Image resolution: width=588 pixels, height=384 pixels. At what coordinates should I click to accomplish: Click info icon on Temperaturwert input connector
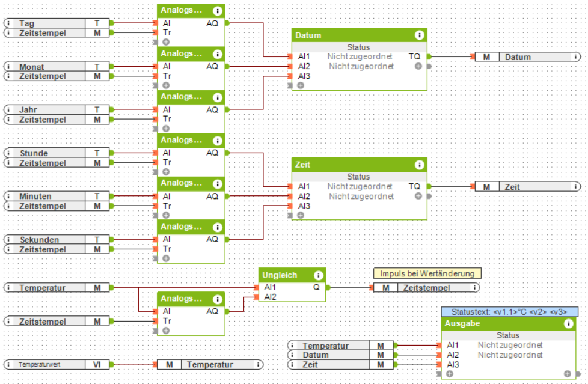(x=8, y=364)
